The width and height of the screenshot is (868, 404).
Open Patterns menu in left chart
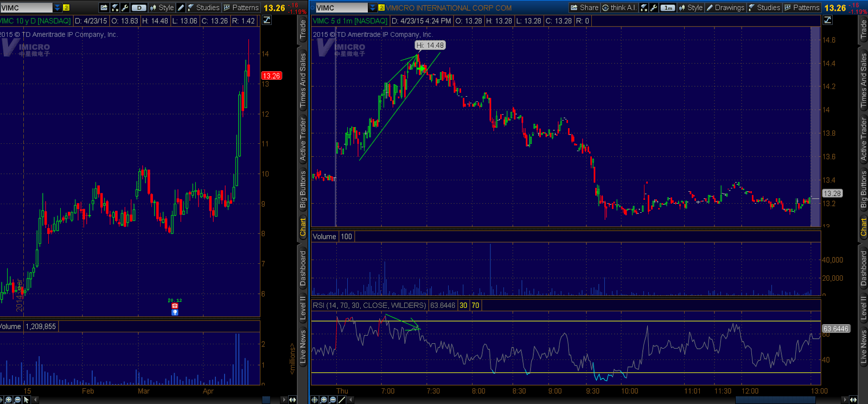tap(241, 8)
